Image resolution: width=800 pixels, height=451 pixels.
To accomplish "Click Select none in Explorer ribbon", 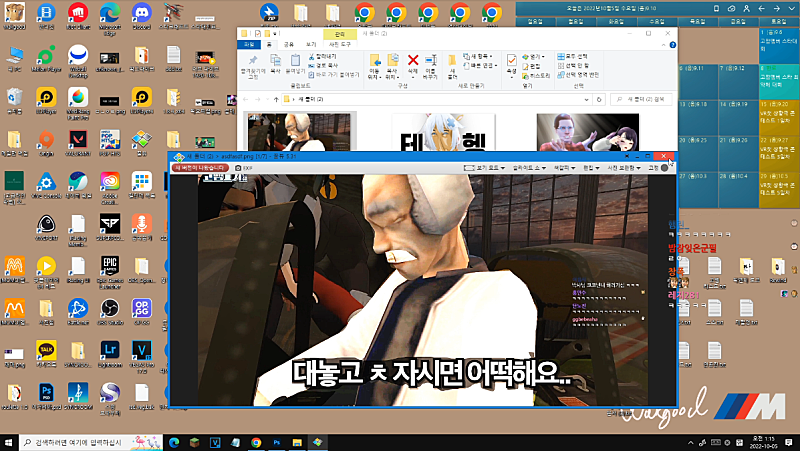I will 573,65.
